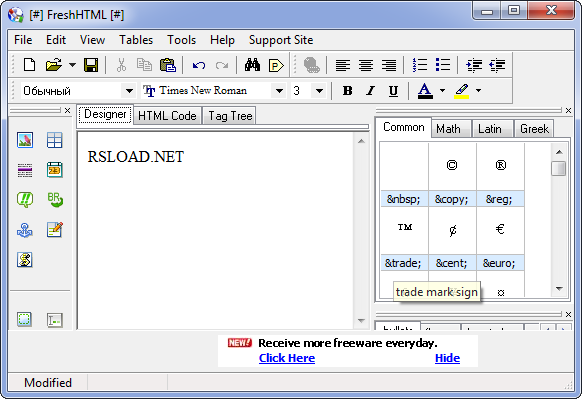Expand the Open file dropdown arrow
Viewport: 582px width, 399px height.
(x=72, y=65)
